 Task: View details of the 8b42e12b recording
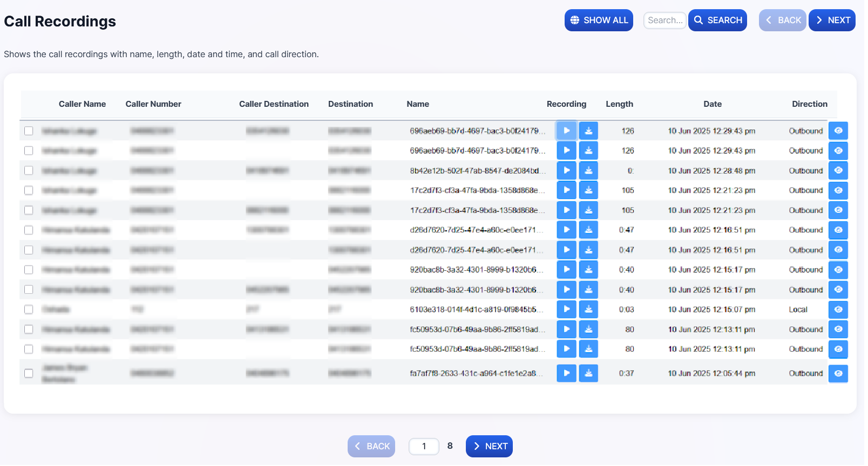coord(838,170)
